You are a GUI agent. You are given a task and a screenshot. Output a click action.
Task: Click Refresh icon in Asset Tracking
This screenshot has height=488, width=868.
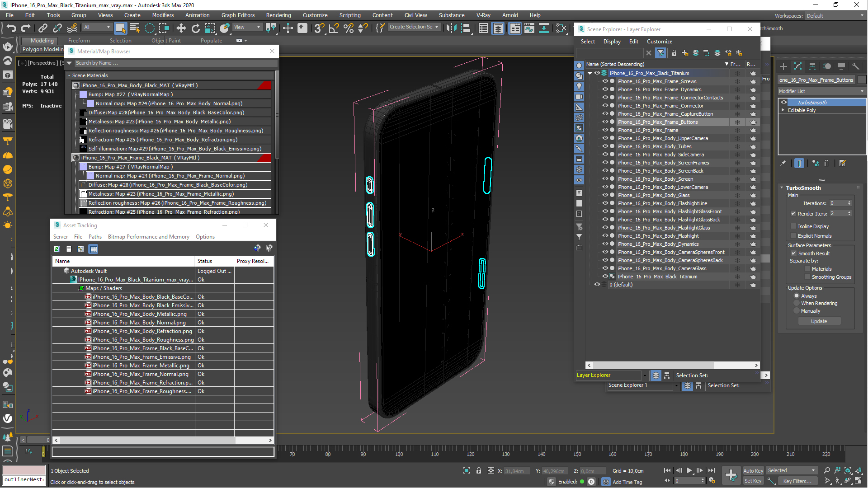click(x=57, y=249)
